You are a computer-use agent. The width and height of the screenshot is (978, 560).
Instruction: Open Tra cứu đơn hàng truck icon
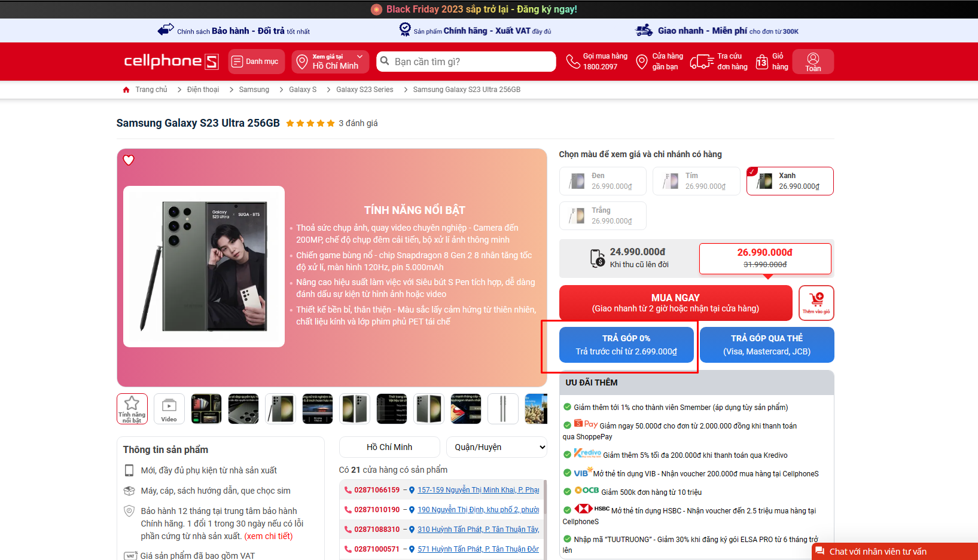[701, 62]
